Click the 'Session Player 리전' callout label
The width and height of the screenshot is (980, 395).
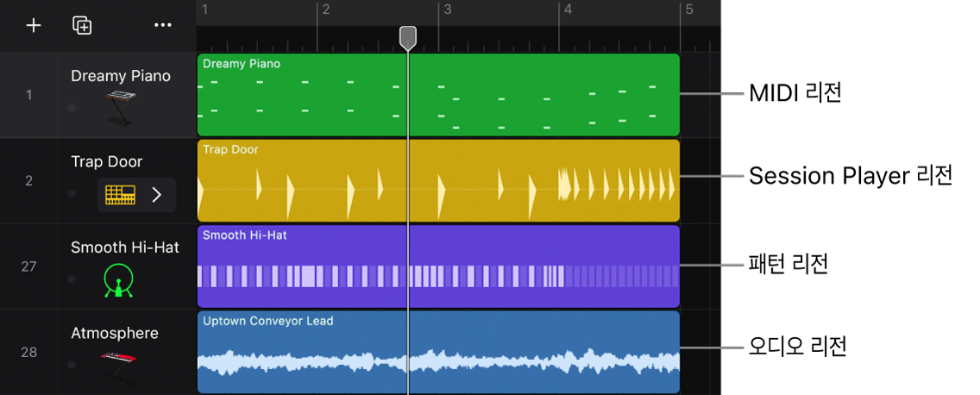(x=851, y=177)
